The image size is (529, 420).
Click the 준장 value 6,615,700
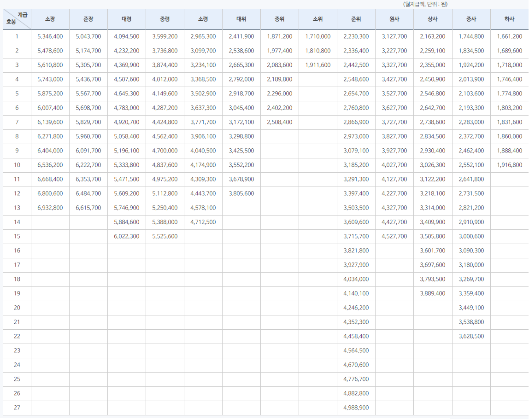88,208
